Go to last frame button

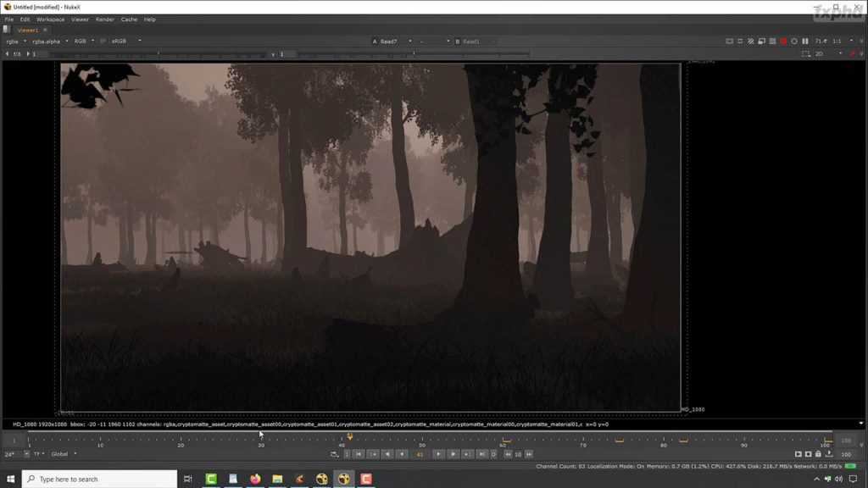[481, 454]
